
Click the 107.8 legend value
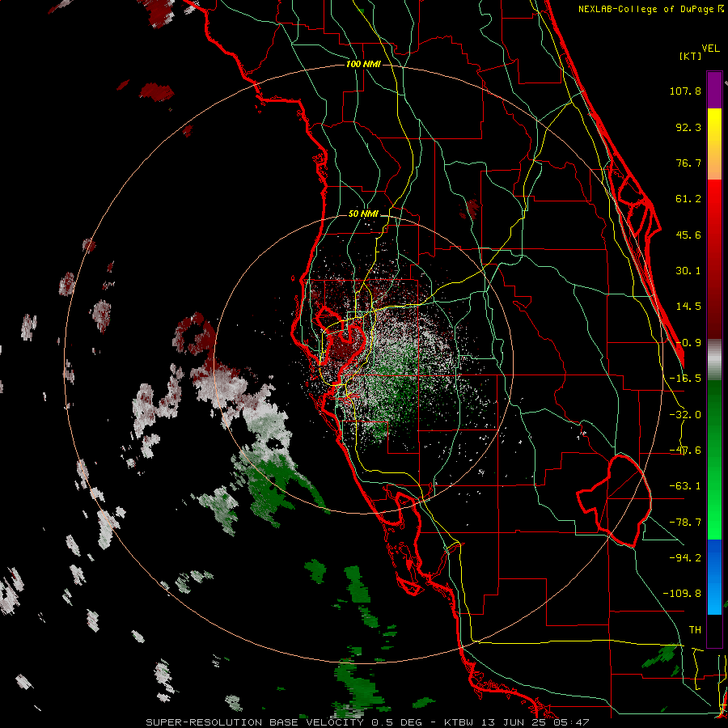click(x=685, y=91)
